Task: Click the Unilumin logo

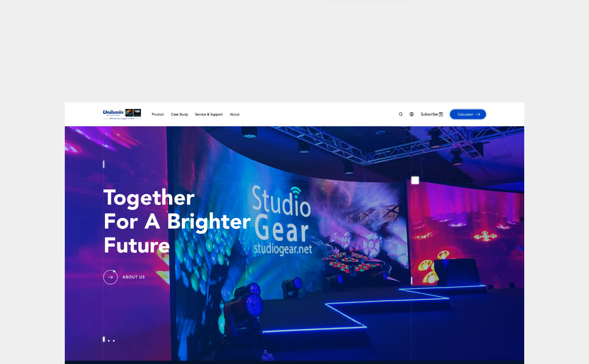Action: click(x=113, y=113)
